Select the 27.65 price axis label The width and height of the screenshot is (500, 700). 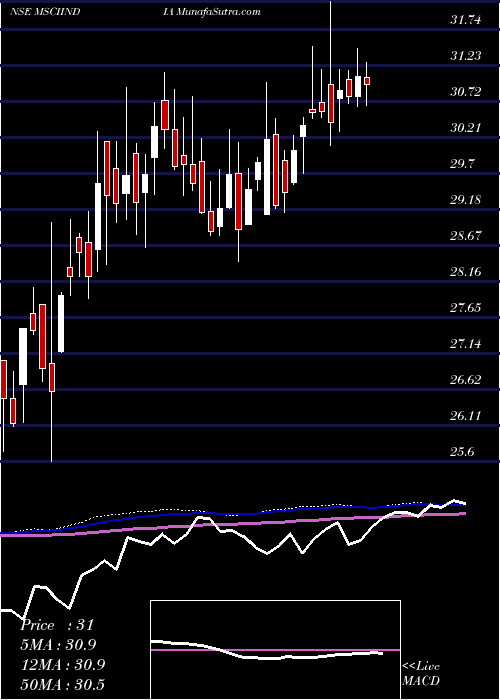pos(466,308)
